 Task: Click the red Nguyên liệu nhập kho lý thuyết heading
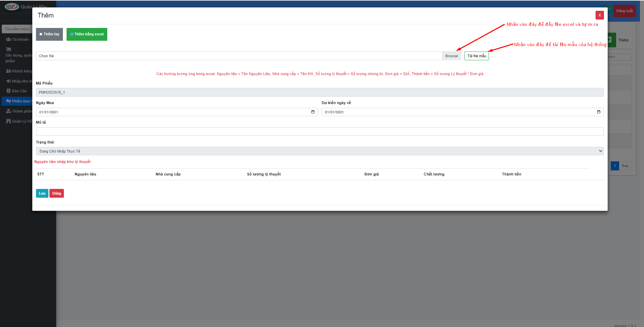pos(63,162)
